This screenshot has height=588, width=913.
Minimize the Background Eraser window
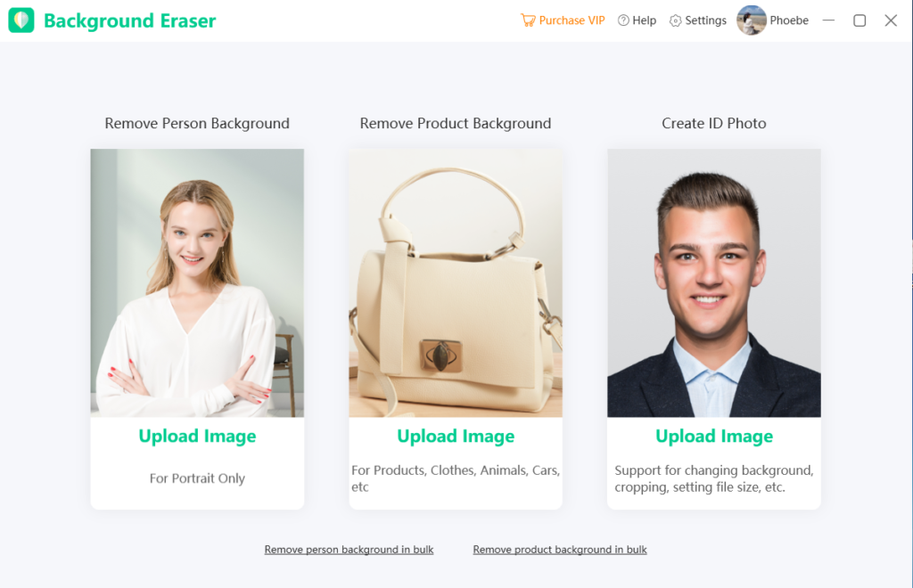tap(828, 20)
